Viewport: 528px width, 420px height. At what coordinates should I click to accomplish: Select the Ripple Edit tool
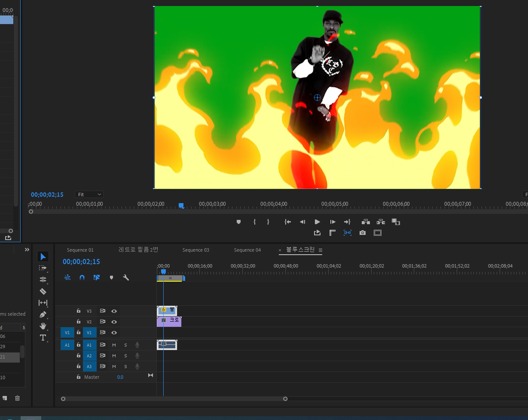(x=43, y=280)
